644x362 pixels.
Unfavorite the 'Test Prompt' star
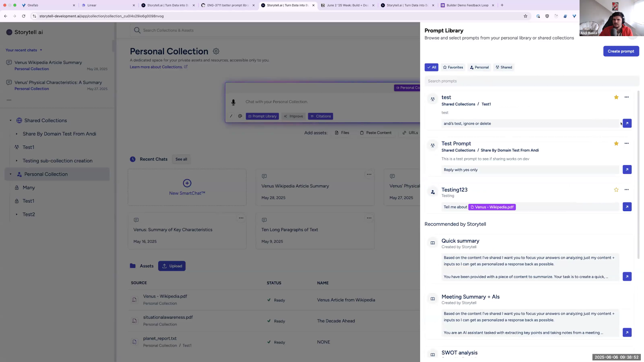(x=616, y=143)
